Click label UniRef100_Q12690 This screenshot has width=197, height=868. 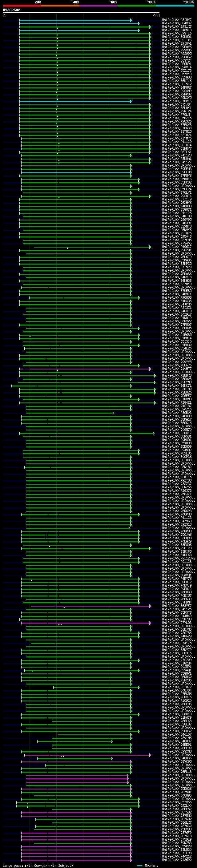(x=177, y=860)
